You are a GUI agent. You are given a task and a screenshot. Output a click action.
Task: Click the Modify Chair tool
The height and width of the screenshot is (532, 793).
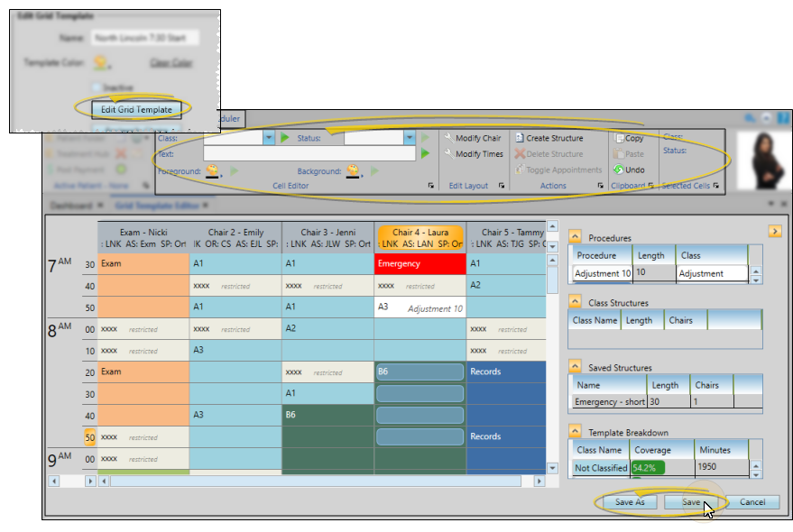click(x=473, y=138)
